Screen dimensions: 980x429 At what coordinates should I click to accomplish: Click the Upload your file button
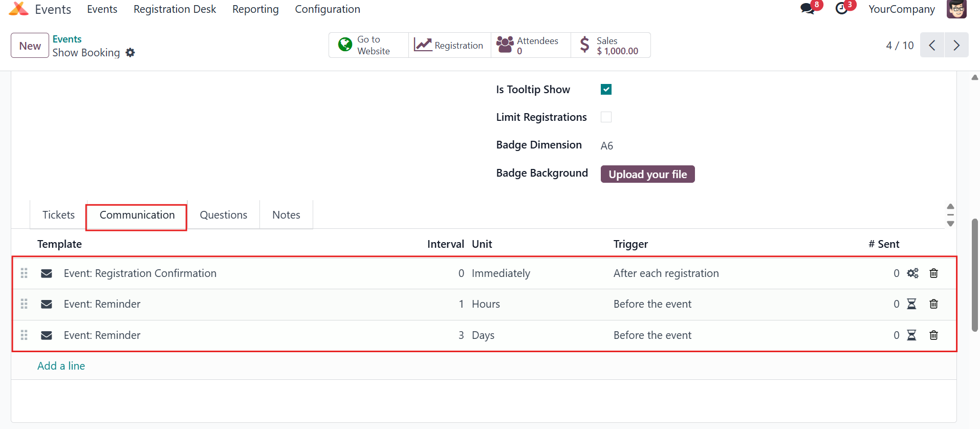pyautogui.click(x=647, y=174)
